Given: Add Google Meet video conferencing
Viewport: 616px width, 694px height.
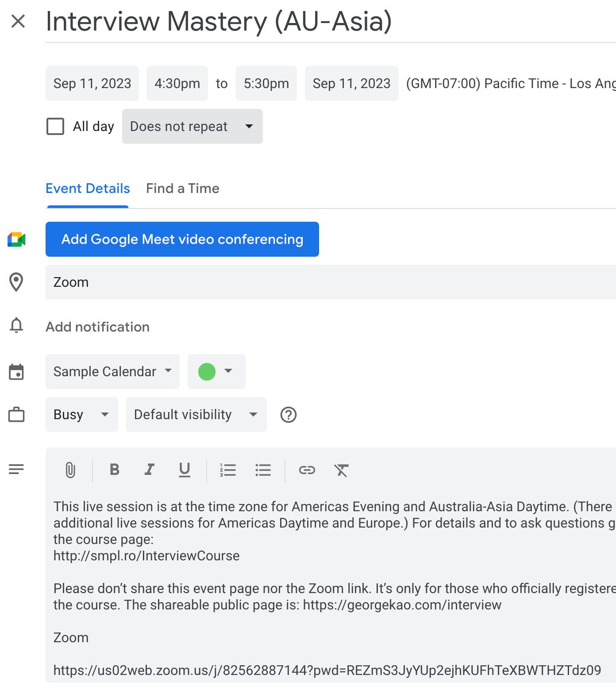Looking at the screenshot, I should point(182,239).
